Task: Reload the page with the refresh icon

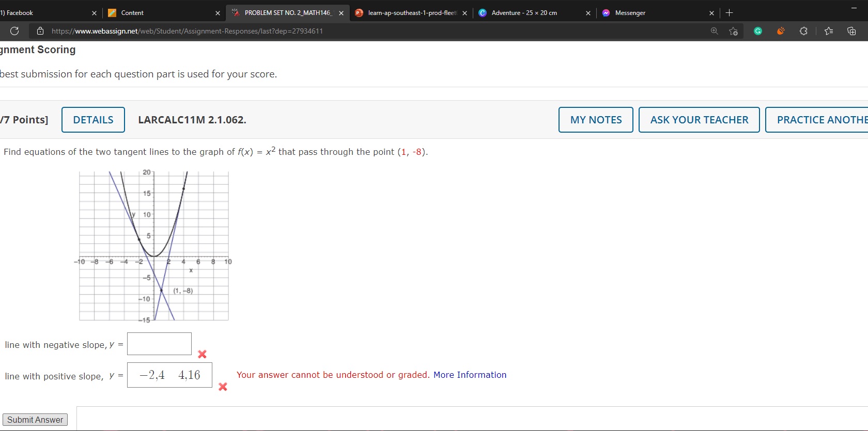Action: [x=14, y=31]
